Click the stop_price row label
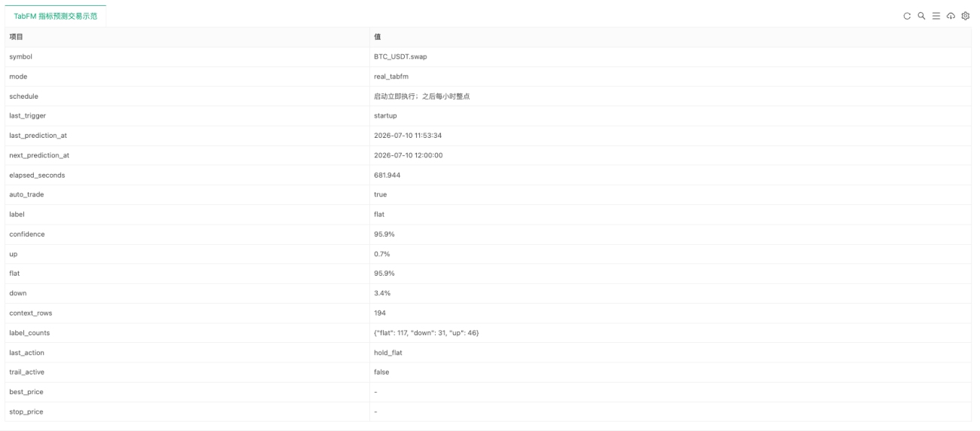Image resolution: width=980 pixels, height=431 pixels. click(26, 411)
